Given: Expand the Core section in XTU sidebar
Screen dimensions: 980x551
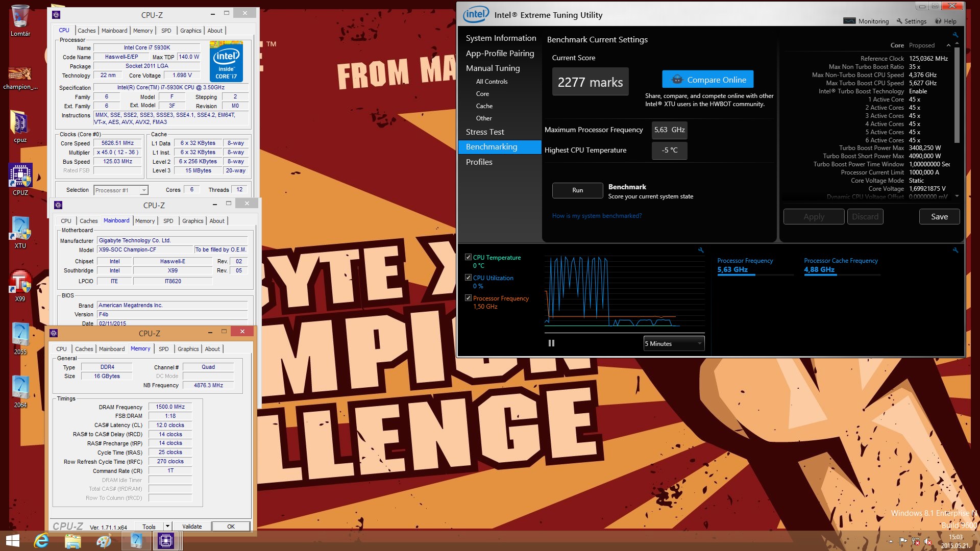Looking at the screenshot, I should click(482, 93).
